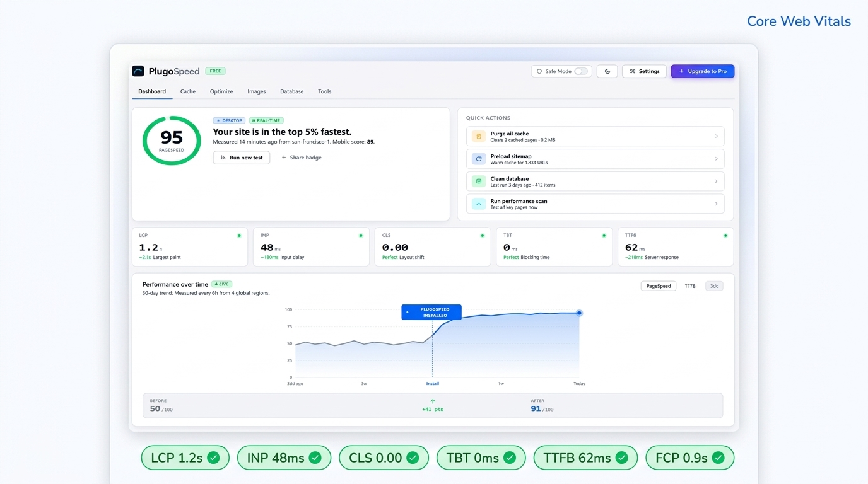Image resolution: width=868 pixels, height=484 pixels.
Task: Switch to the Images tab
Action: 257,91
